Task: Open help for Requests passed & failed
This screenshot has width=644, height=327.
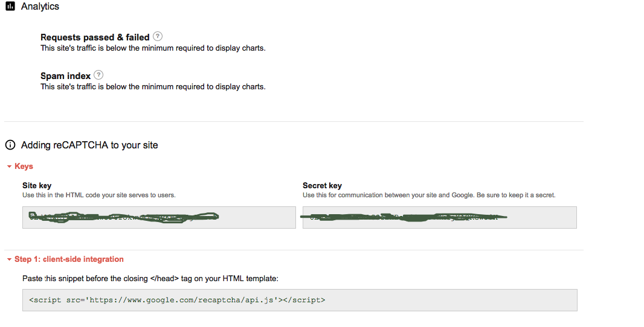Action: 158,36
